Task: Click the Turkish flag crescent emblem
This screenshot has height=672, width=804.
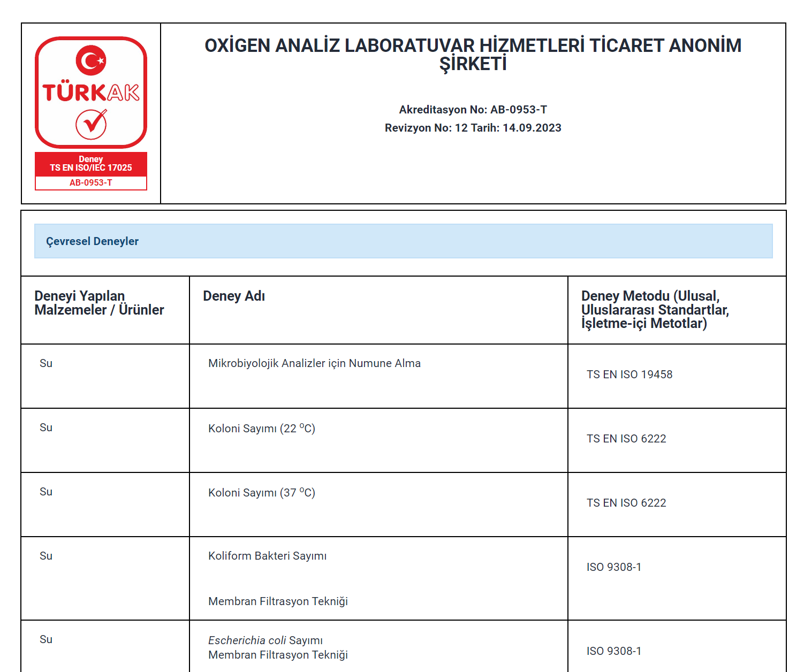Action: pos(91,60)
